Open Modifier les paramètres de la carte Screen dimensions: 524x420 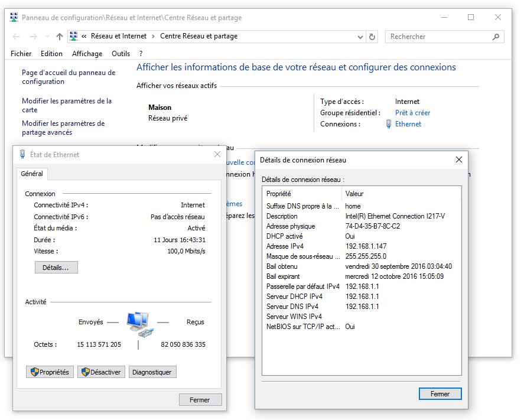click(x=66, y=105)
